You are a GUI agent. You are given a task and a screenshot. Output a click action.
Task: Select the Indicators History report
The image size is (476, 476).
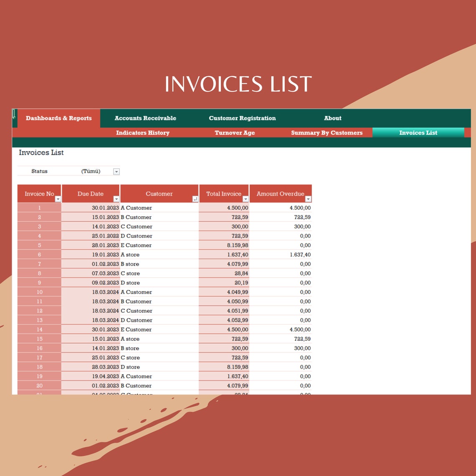tap(142, 133)
